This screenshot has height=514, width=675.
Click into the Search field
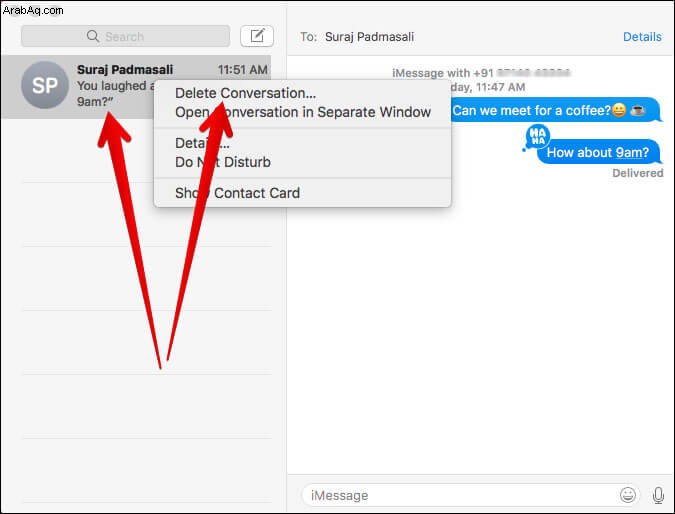(x=125, y=36)
